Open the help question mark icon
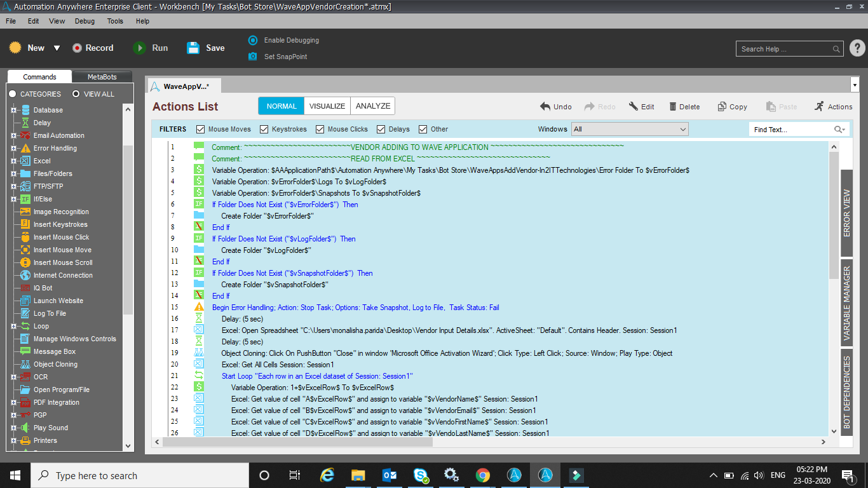 pyautogui.click(x=857, y=48)
